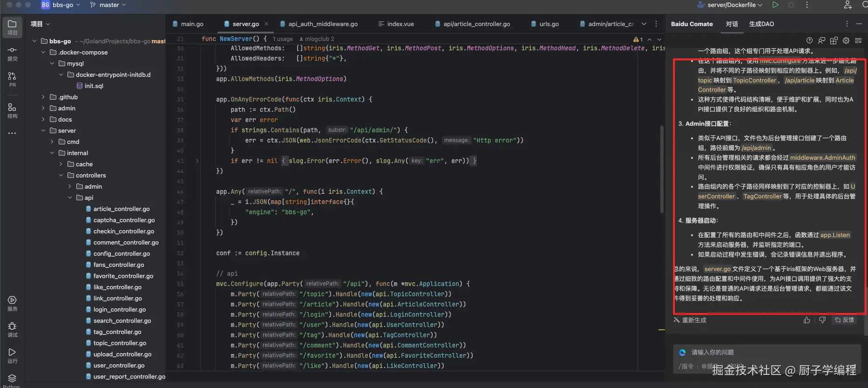Open the Python packages tool window

(x=12, y=381)
